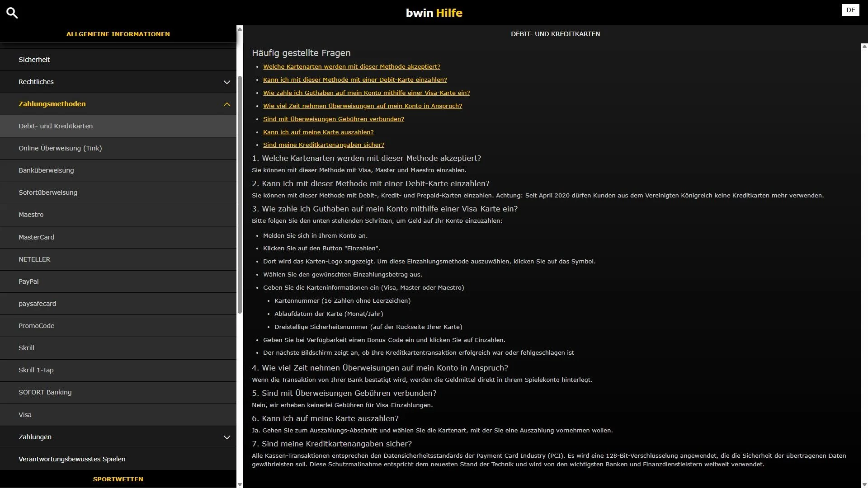The width and height of the screenshot is (868, 488).
Task: Switch language using the DE button
Action: click(851, 9)
